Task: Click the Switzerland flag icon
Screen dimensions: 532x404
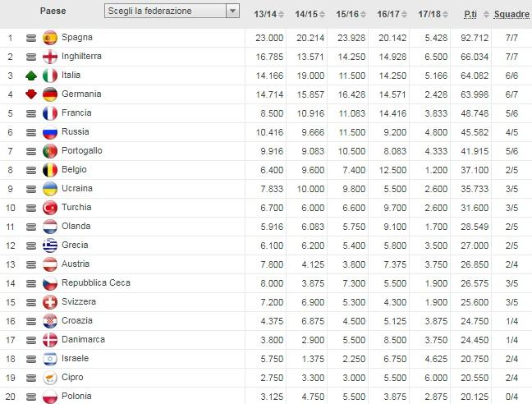Action: (x=49, y=302)
